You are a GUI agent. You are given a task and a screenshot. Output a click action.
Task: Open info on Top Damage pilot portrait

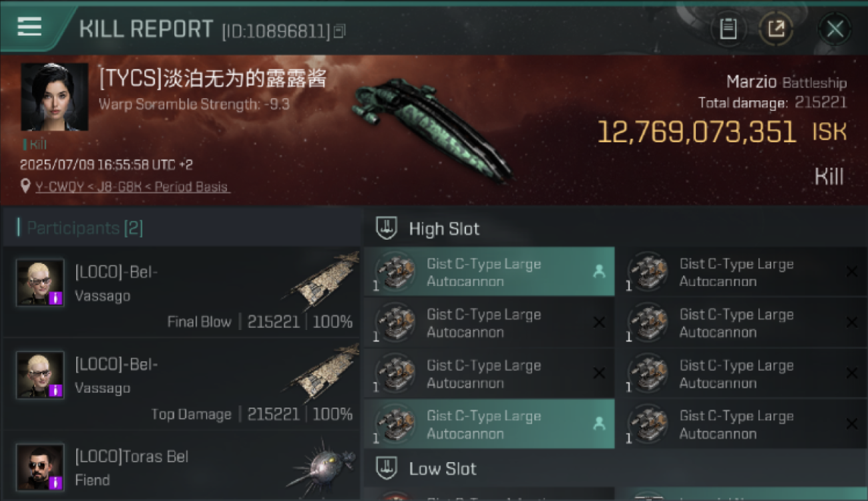point(40,375)
